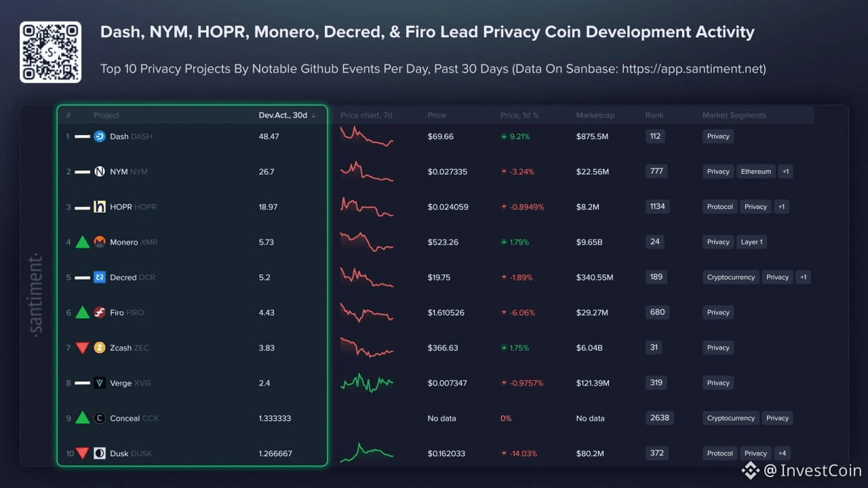Click the Project column header
The width and height of the screenshot is (868, 488).
pos(106,115)
